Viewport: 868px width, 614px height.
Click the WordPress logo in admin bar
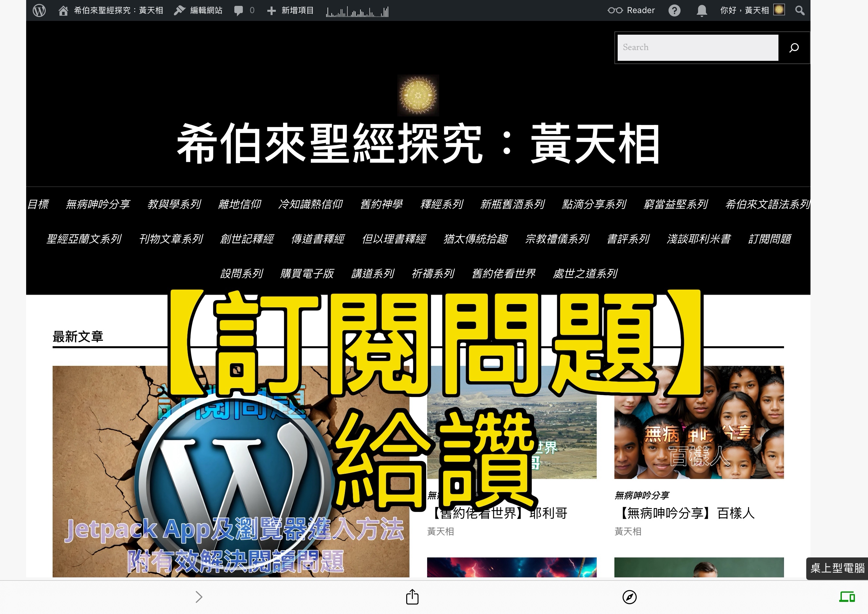(x=39, y=10)
